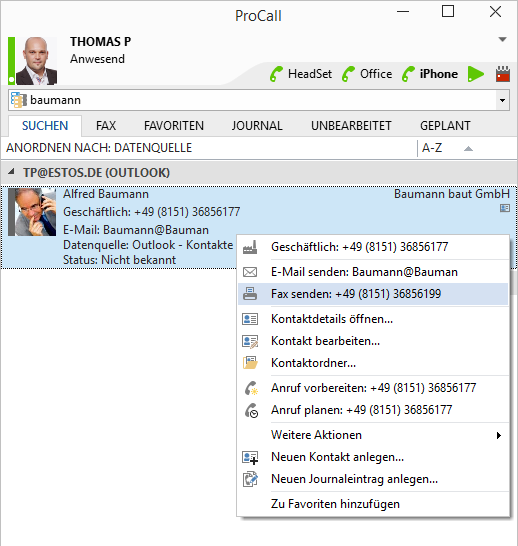Select the HeadSet phone line icon
This screenshot has height=546, width=518.
(276, 74)
